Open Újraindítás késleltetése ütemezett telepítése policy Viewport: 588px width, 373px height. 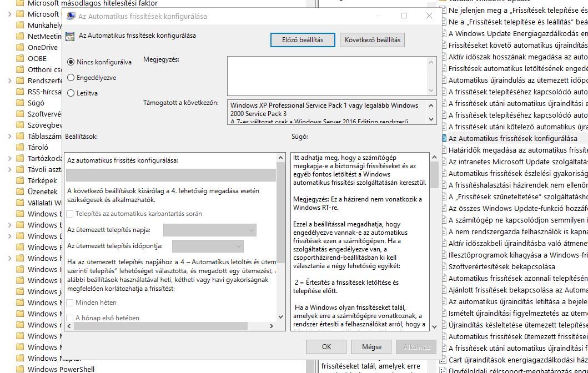click(518, 325)
